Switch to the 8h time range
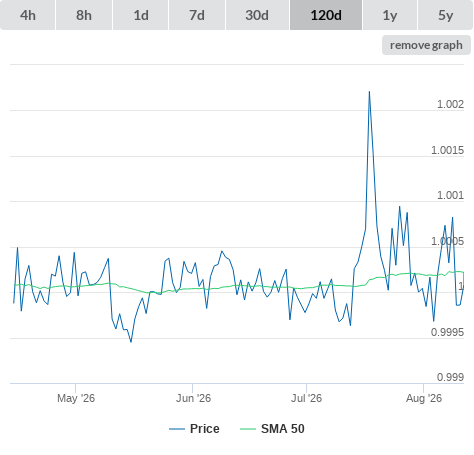Viewport: 474px width, 455px height. [84, 15]
